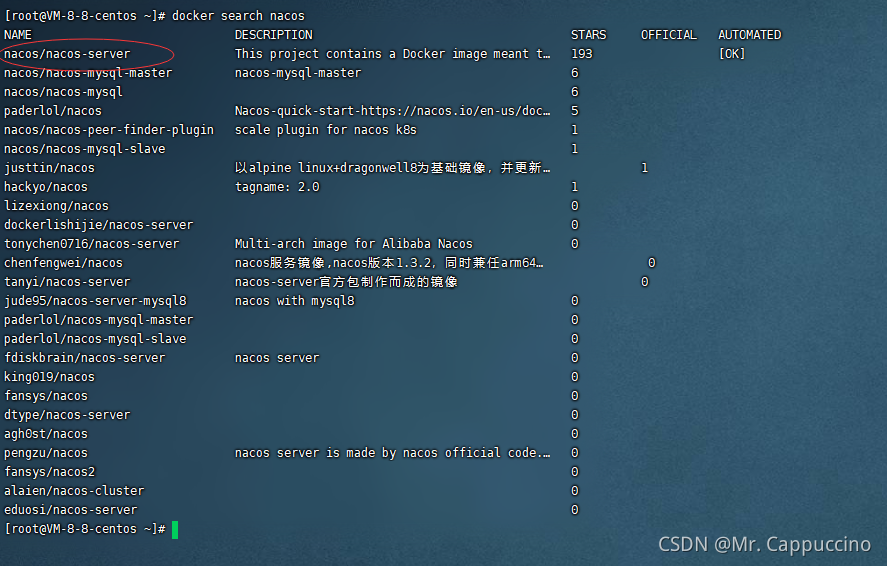Click 'scale plugin for nacos k8s' description
This screenshot has width=887, height=566.
(326, 130)
